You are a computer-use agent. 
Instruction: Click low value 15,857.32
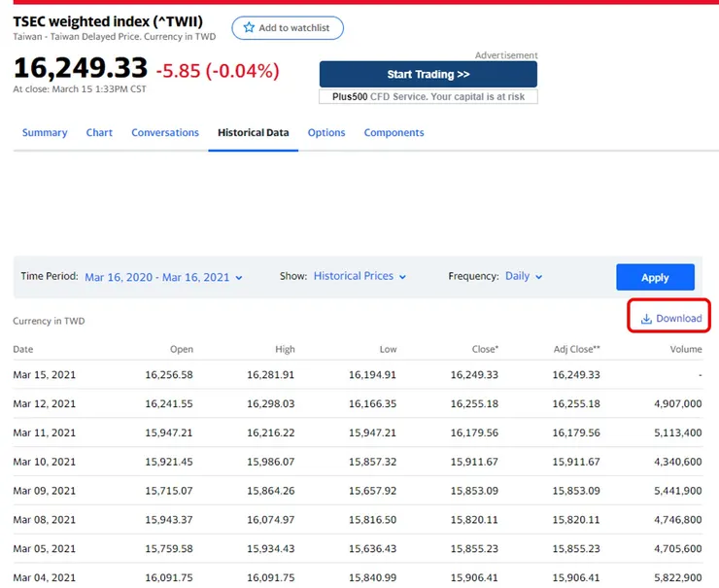click(x=373, y=462)
